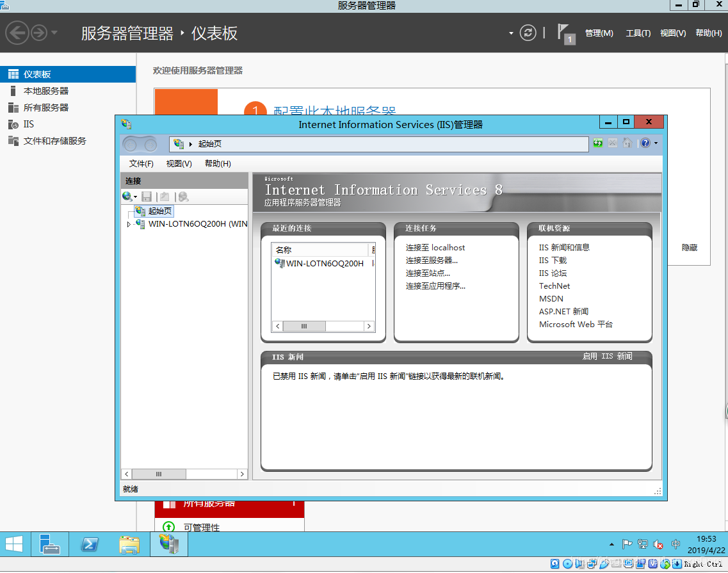Open ASP.NET 新闻 link
This screenshot has width=728, height=573.
coord(563,312)
